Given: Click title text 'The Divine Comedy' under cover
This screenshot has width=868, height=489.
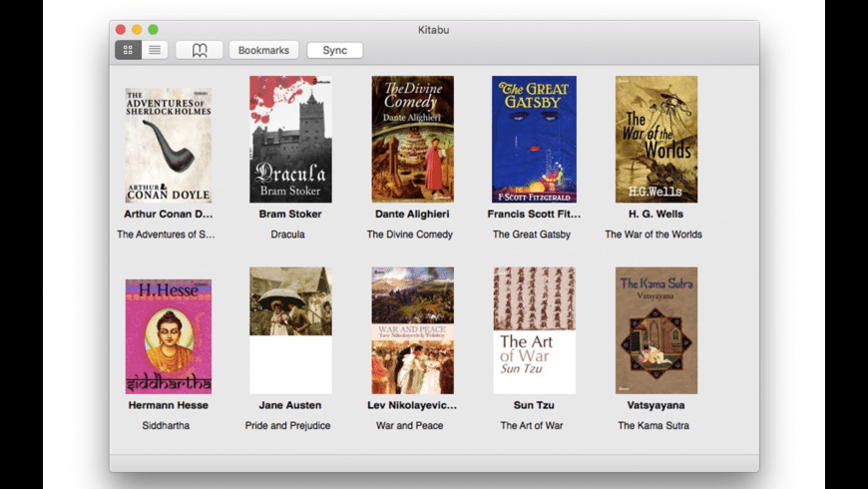Looking at the screenshot, I should point(410,235).
